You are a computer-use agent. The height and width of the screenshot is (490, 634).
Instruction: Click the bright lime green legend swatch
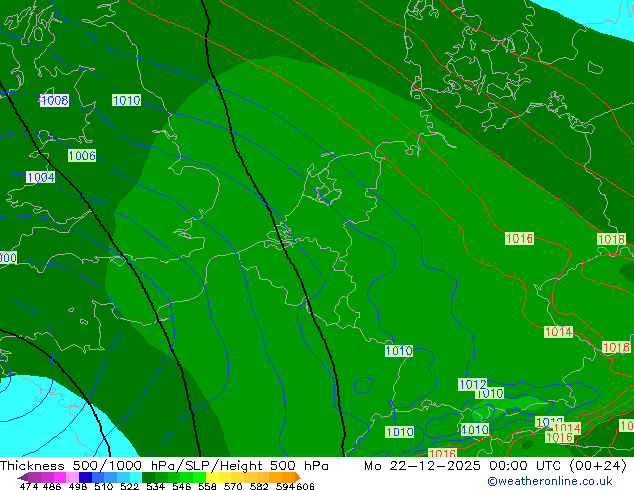pos(199,477)
